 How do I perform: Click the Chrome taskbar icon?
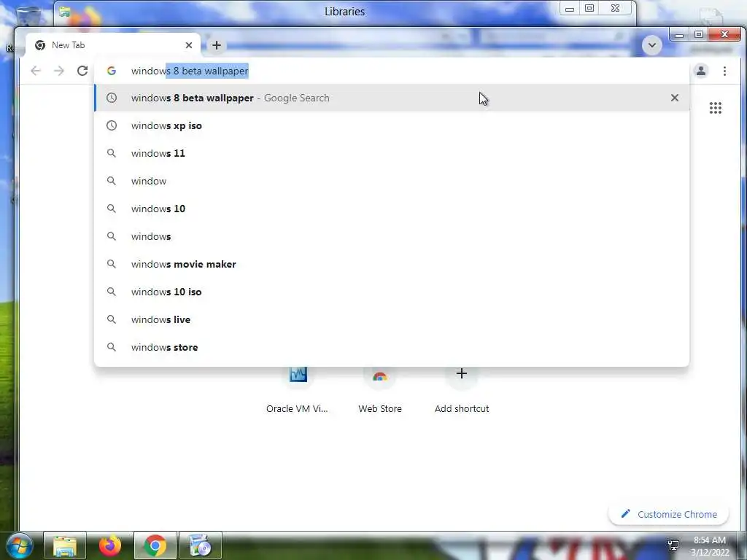point(155,545)
